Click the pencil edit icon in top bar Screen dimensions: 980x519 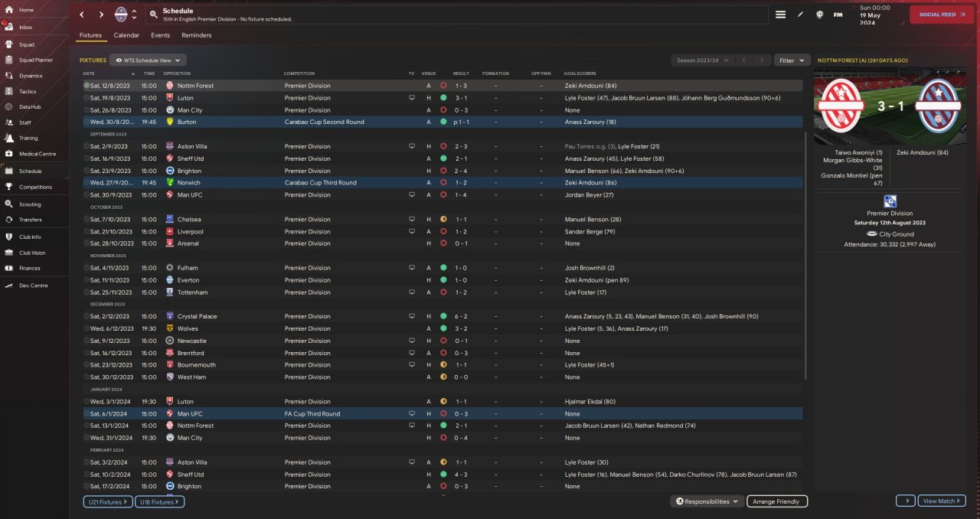pos(800,15)
